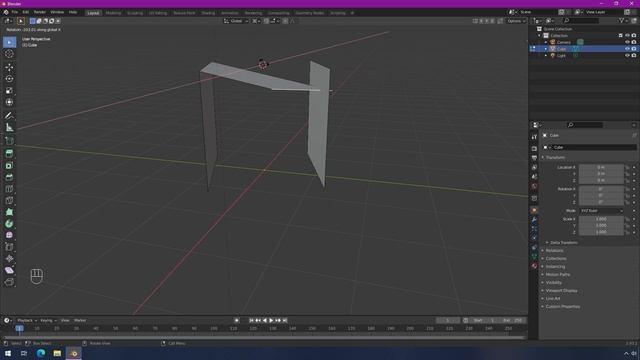Disable the Light in renders
640x360 pixels.
click(634, 55)
